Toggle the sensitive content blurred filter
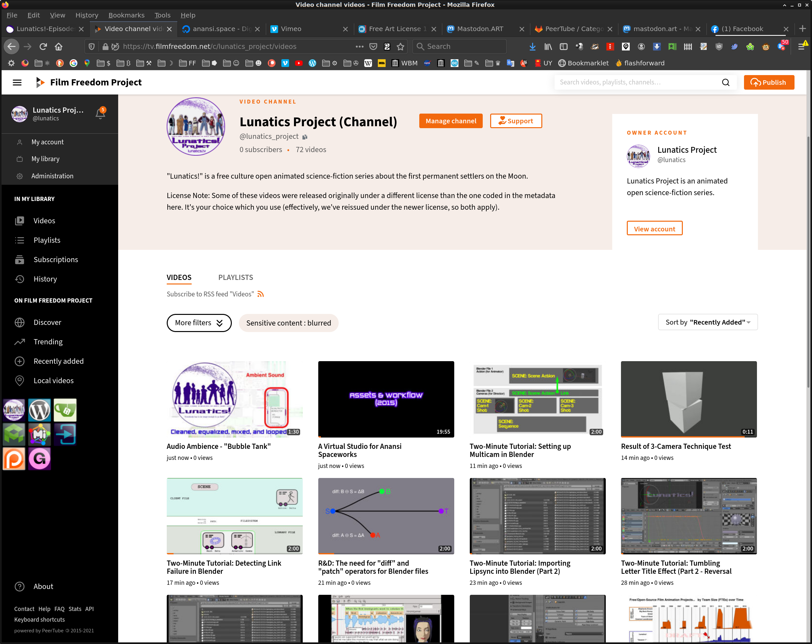The width and height of the screenshot is (812, 644). (x=288, y=323)
